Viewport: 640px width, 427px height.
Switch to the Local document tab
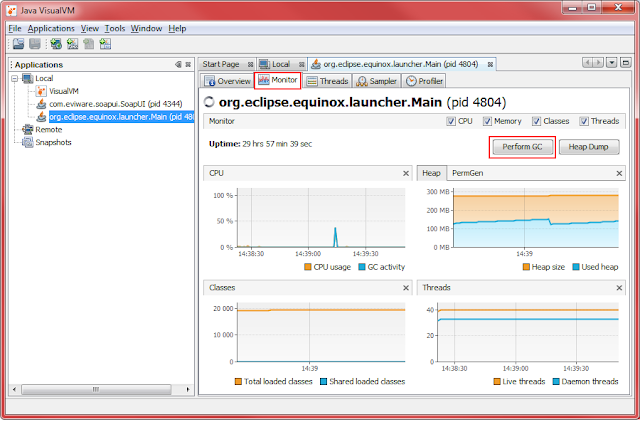click(281, 64)
